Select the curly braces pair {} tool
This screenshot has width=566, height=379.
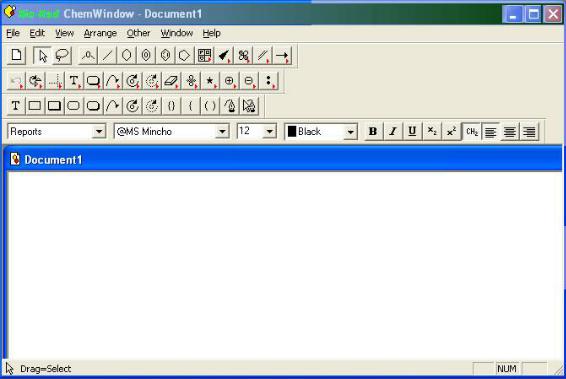point(171,106)
